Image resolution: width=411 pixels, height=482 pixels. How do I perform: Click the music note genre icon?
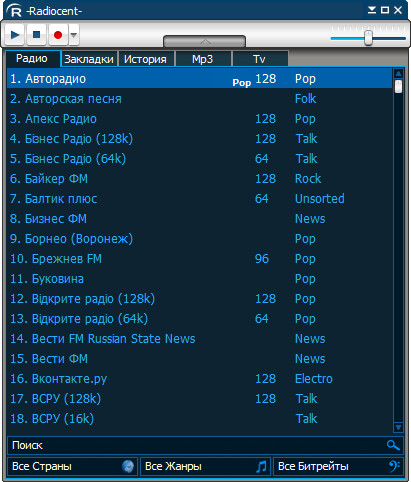pos(261,466)
